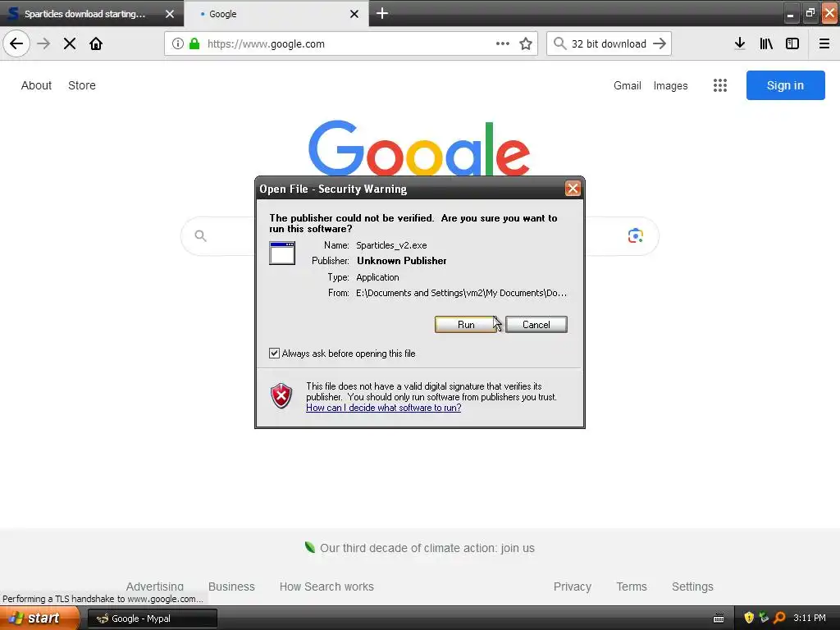This screenshot has height=630, width=840.
Task: Click the magnifier tray icon
Action: [779, 618]
